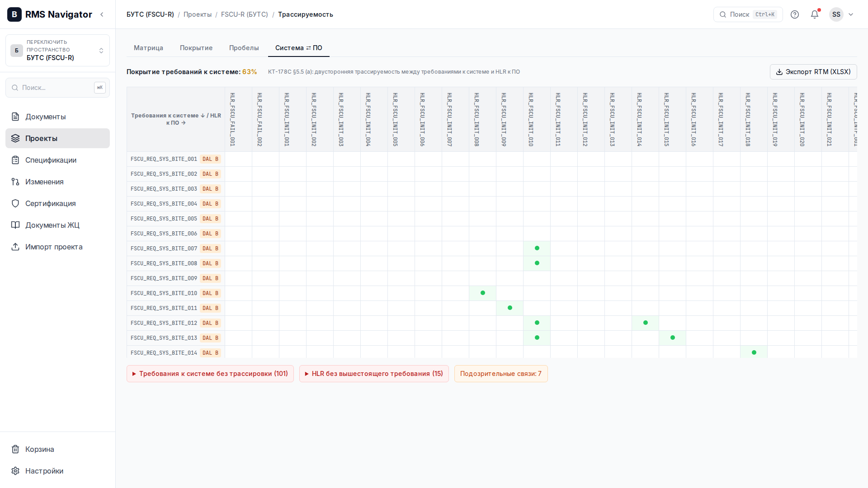Open notifications bell
Viewport: 868px width, 488px height.
click(x=815, y=14)
